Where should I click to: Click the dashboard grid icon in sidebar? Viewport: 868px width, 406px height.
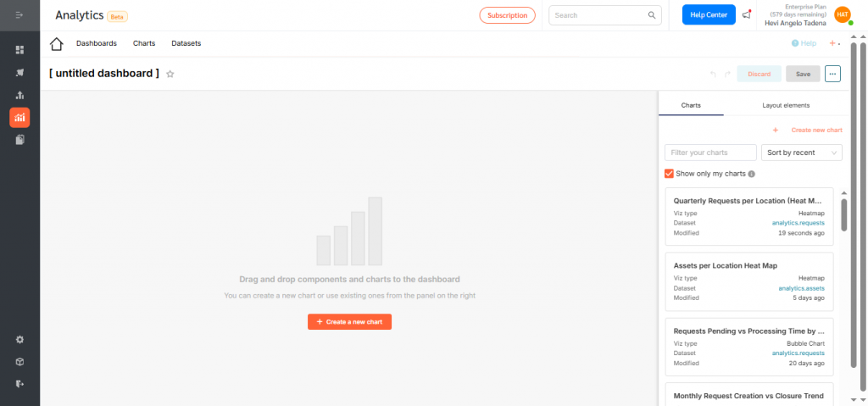point(19,50)
